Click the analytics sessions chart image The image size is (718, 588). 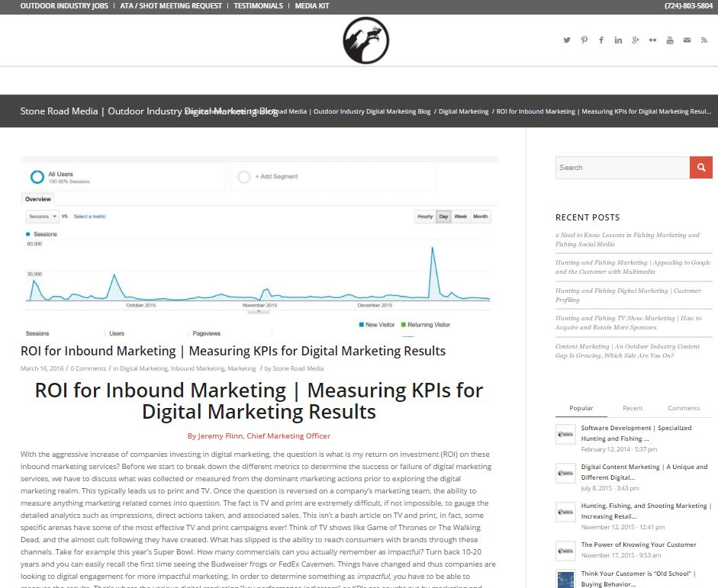(x=259, y=247)
